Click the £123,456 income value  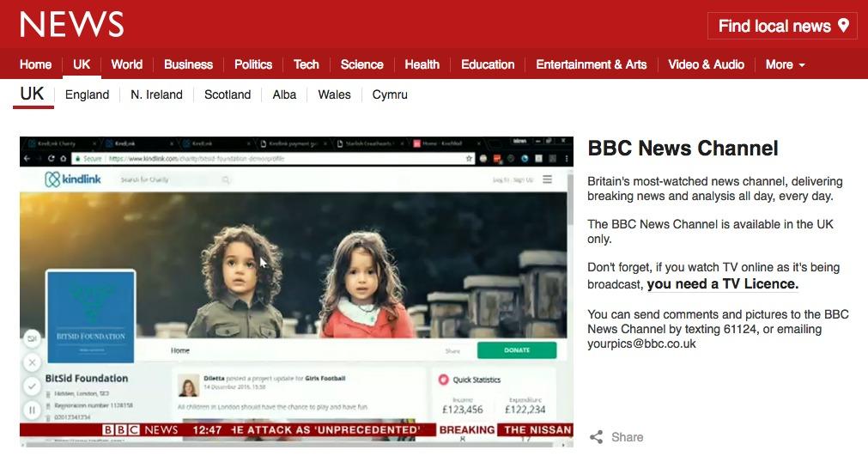(x=462, y=410)
